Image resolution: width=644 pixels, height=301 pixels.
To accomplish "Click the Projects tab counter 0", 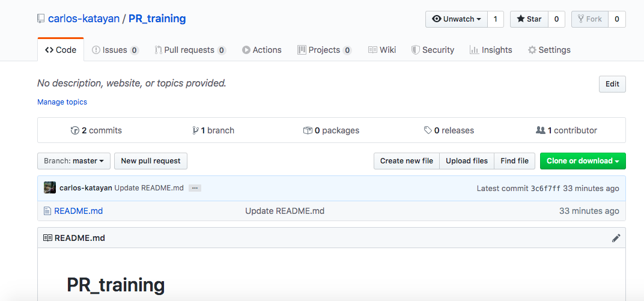I will 347,50.
